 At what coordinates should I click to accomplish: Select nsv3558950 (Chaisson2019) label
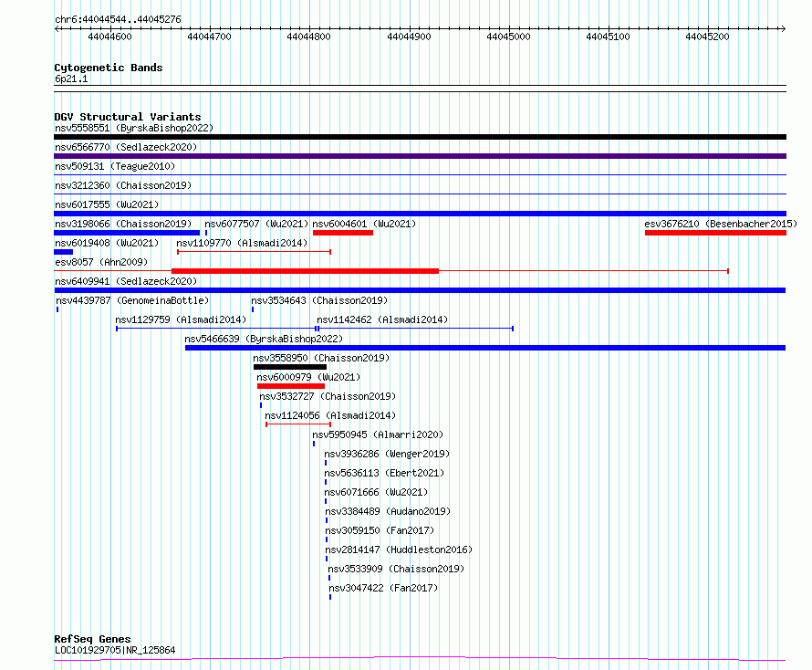coord(321,358)
